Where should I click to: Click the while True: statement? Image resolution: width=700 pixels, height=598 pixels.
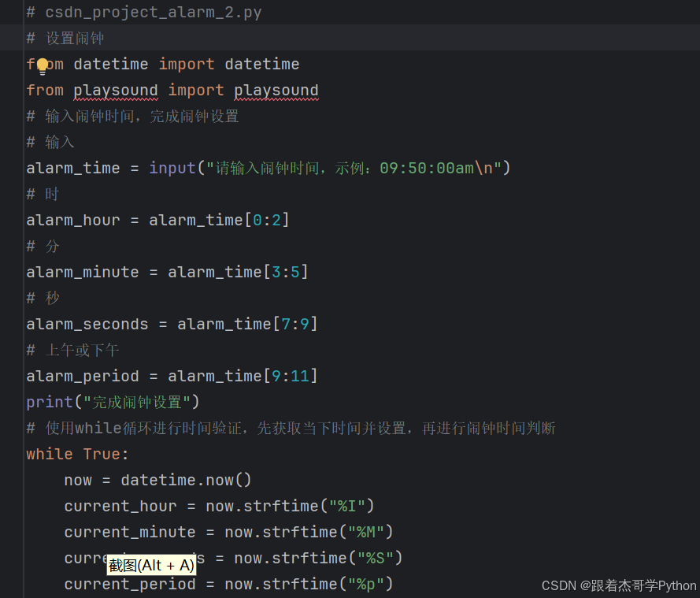pos(76,453)
